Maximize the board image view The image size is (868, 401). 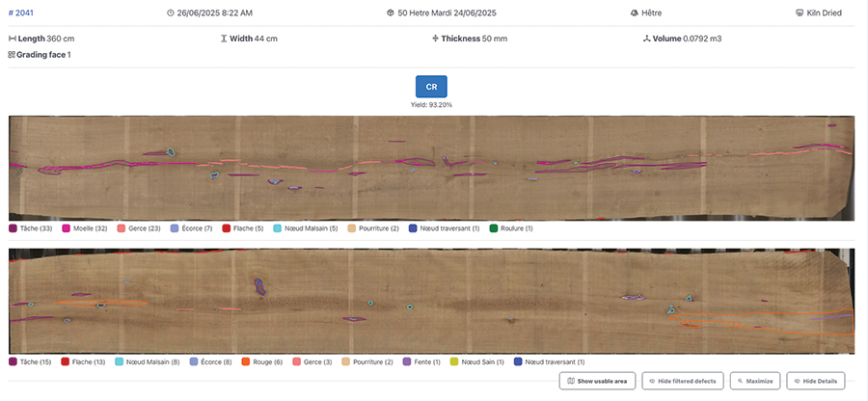click(755, 381)
